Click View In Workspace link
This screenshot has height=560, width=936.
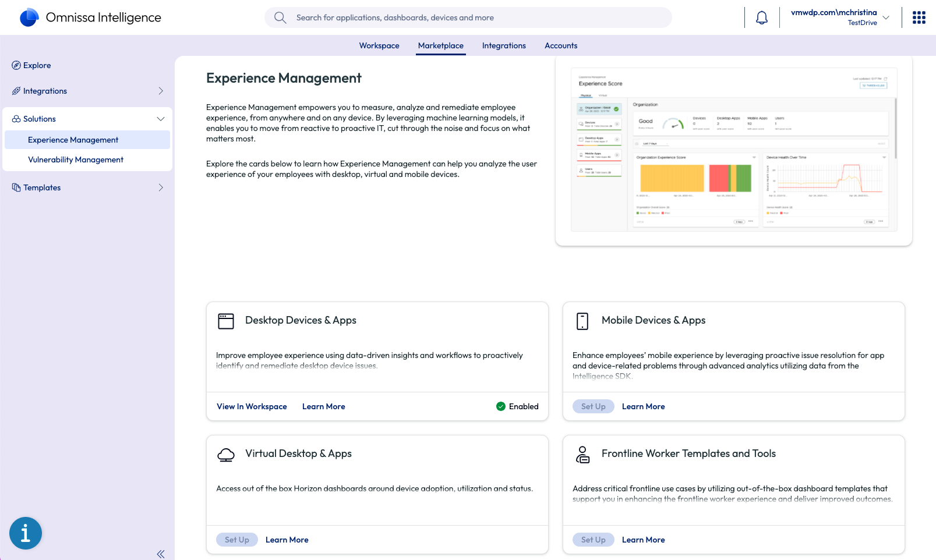[x=252, y=406]
